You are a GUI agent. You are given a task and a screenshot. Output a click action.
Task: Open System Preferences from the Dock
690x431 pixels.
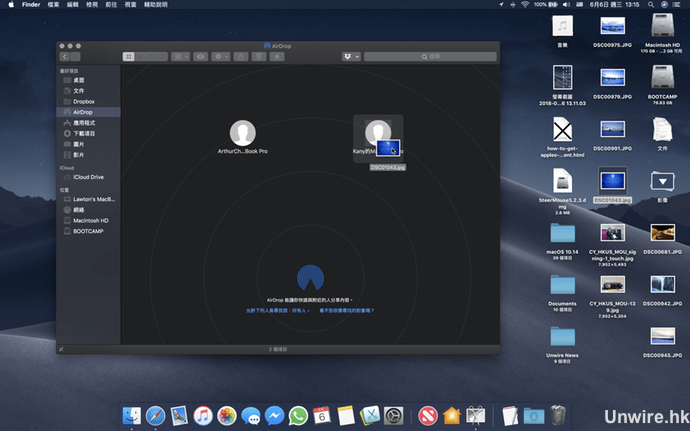pyautogui.click(x=393, y=415)
